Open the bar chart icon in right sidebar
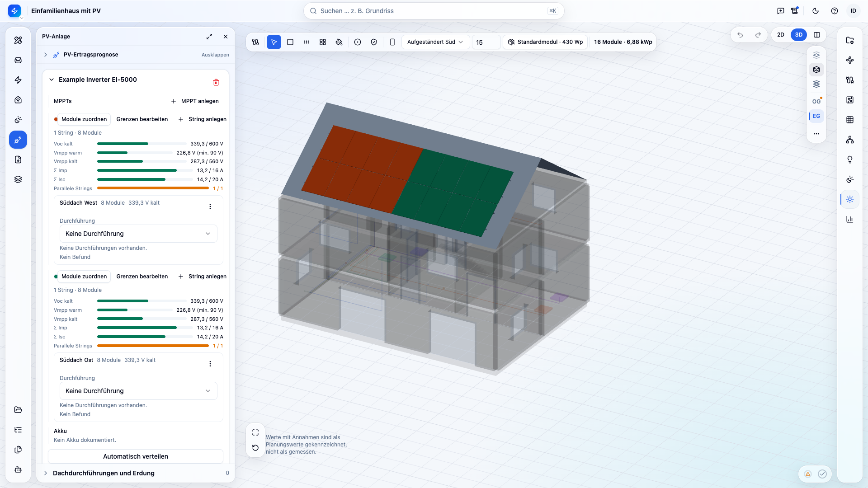 (x=850, y=219)
